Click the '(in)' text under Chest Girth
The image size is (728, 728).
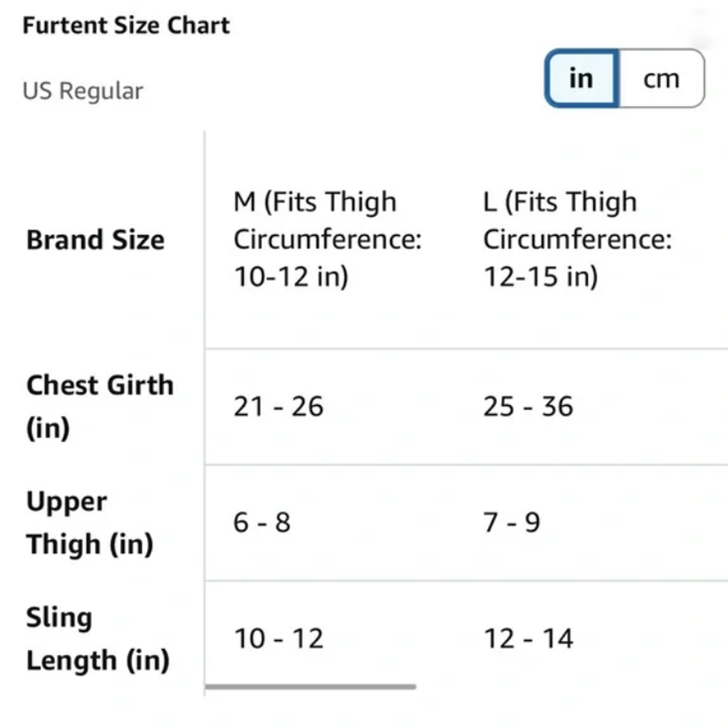coord(48,428)
